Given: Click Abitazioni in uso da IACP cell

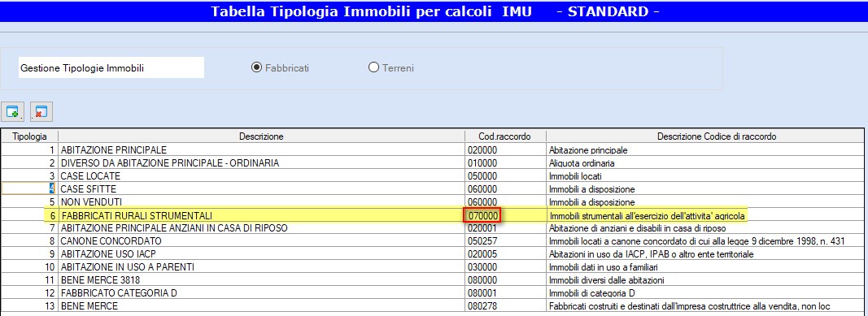Looking at the screenshot, I should 704,254.
